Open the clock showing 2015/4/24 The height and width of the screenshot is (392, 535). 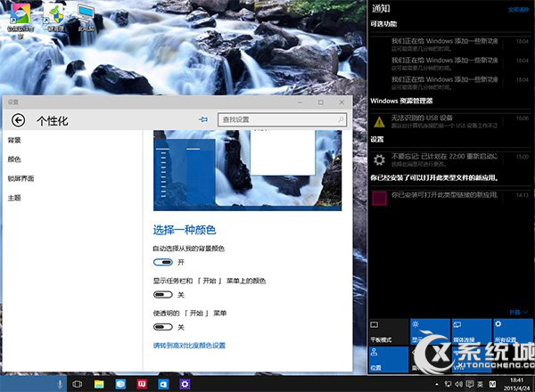[x=516, y=384]
